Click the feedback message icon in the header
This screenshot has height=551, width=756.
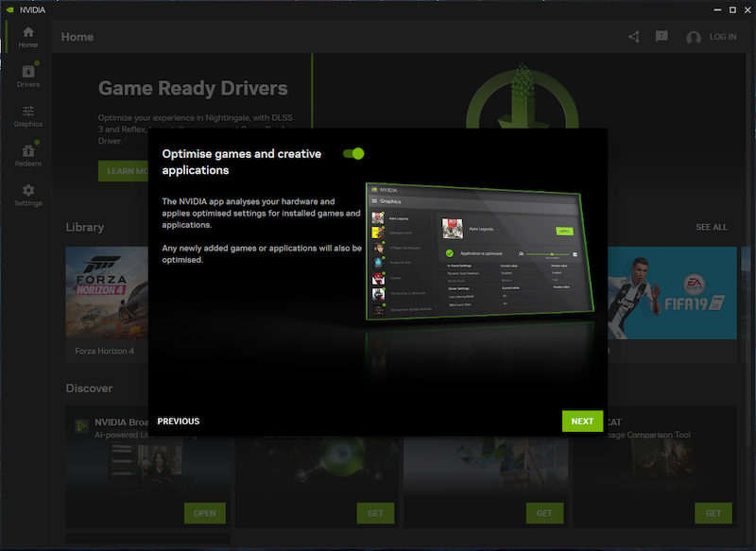coord(661,36)
